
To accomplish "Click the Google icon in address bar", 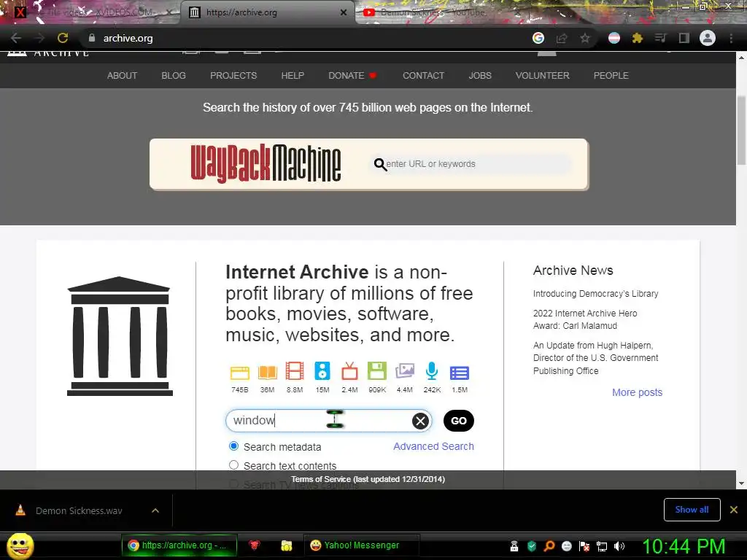I will point(538,38).
